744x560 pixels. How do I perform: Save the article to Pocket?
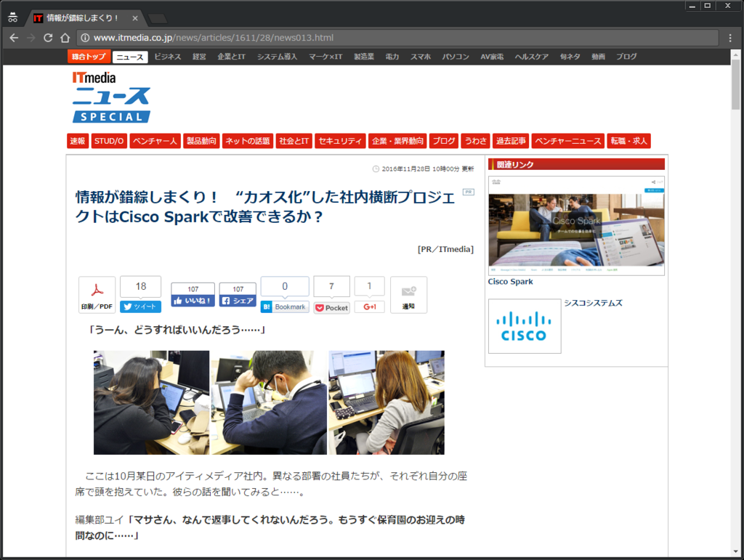coord(331,308)
